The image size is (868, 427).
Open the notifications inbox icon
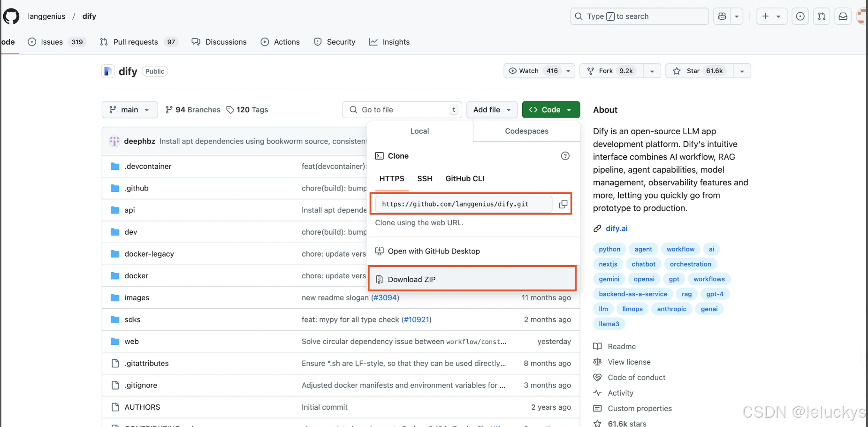(x=843, y=16)
